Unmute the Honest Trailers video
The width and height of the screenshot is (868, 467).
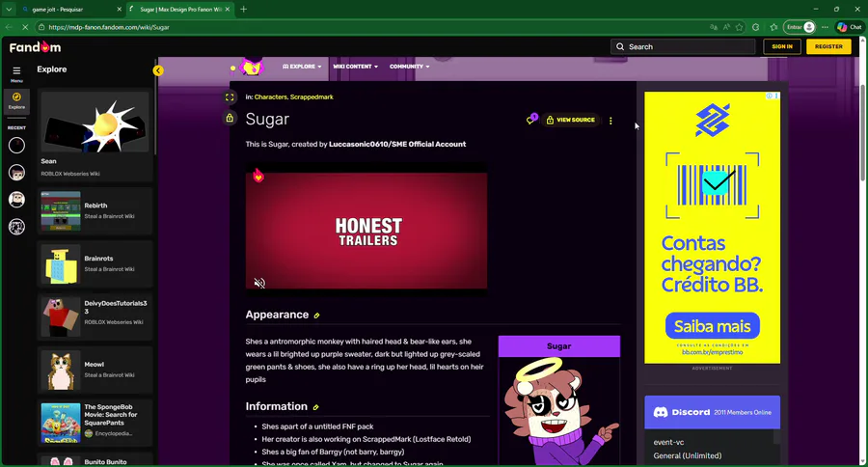[x=259, y=283]
